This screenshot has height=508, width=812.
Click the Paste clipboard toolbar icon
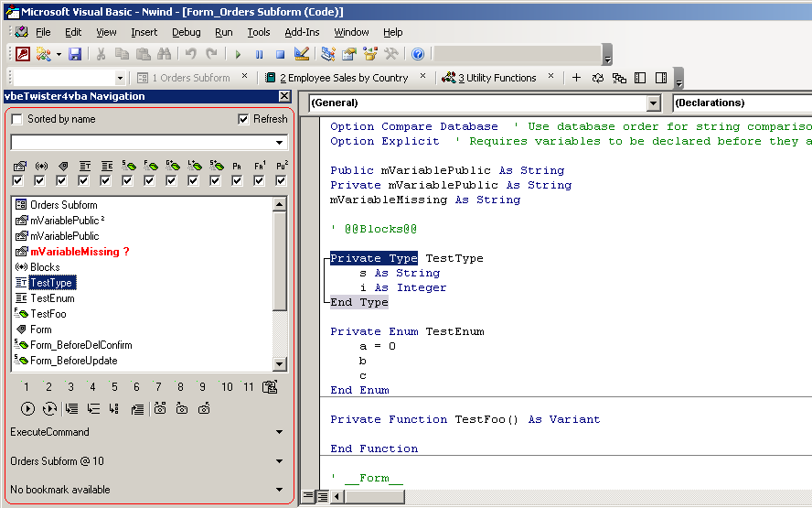[143, 54]
